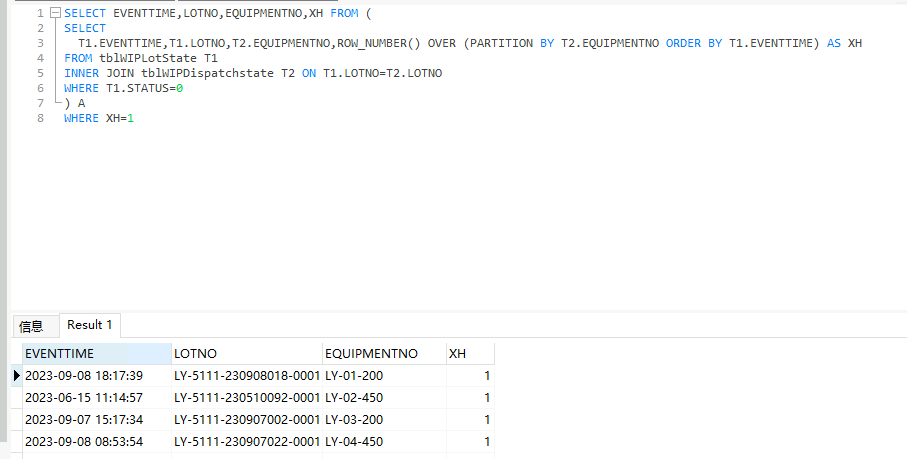Place cursor on WHERE XH=1 line
Screen dimensions: 907x459
(99, 118)
